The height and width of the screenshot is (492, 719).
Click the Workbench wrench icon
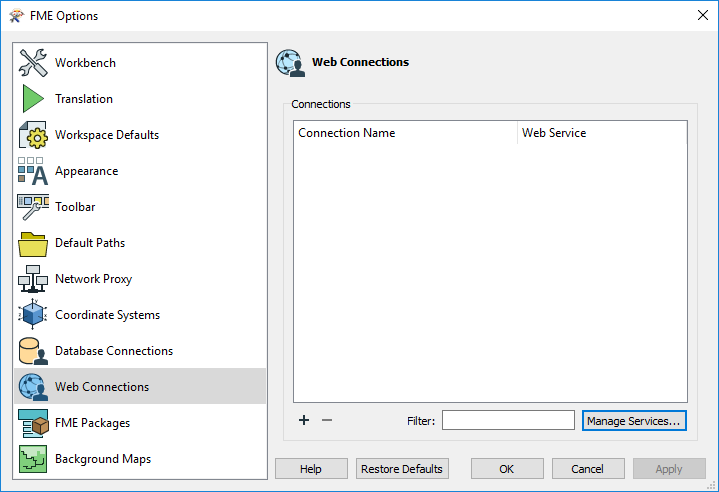point(33,63)
